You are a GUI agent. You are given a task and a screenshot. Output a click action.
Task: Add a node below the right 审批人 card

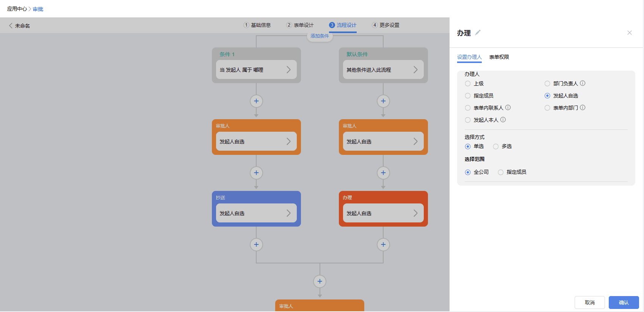383,173
